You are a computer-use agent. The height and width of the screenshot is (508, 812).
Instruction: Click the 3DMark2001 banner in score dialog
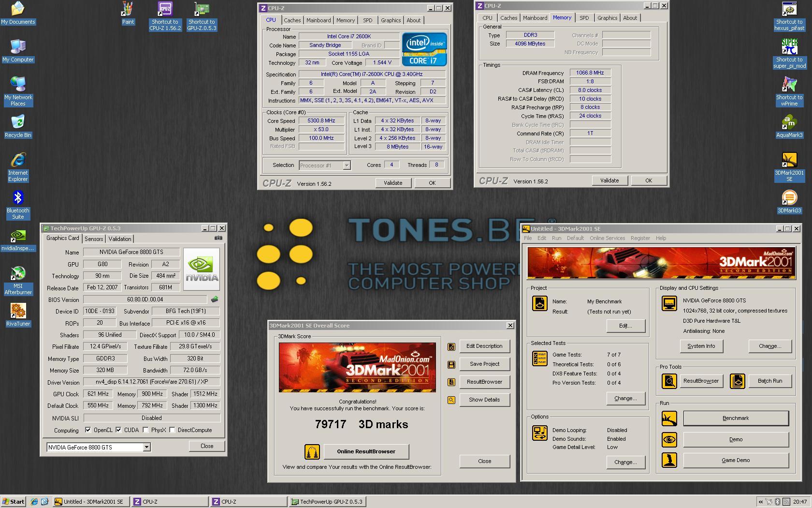pos(357,367)
